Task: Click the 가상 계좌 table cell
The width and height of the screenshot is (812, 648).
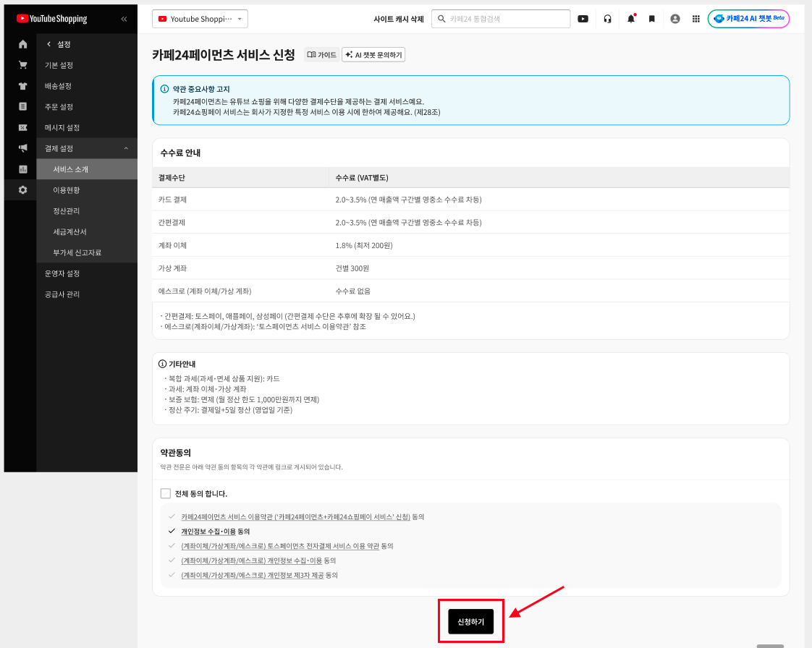Action: [241, 268]
